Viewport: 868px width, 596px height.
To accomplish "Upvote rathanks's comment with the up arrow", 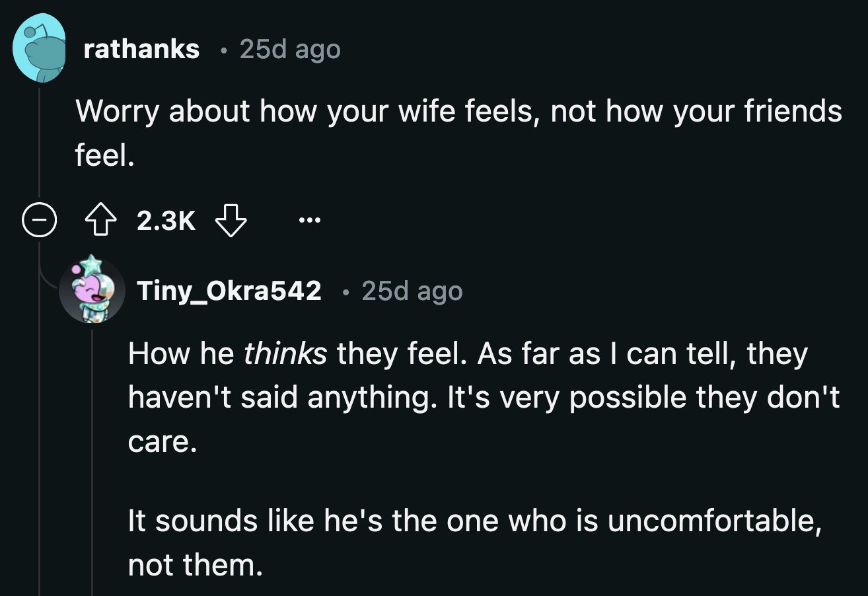I will pos(100,221).
